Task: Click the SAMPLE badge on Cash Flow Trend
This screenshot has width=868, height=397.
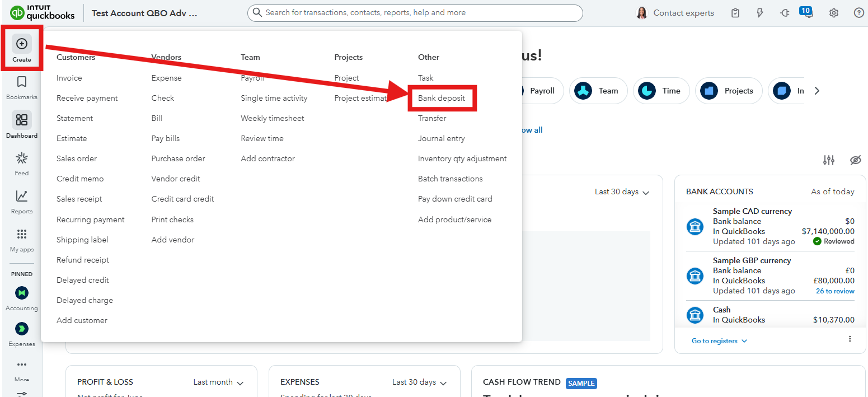Action: coord(581,384)
